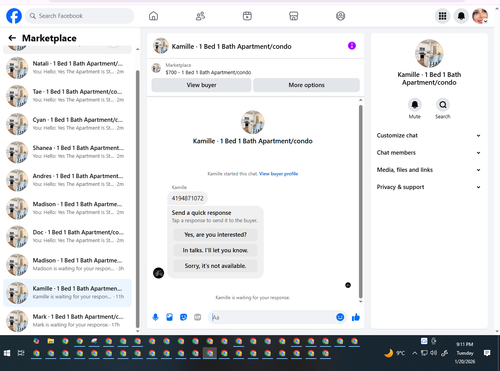Open Windows Task View
The image size is (500, 371).
point(21,353)
